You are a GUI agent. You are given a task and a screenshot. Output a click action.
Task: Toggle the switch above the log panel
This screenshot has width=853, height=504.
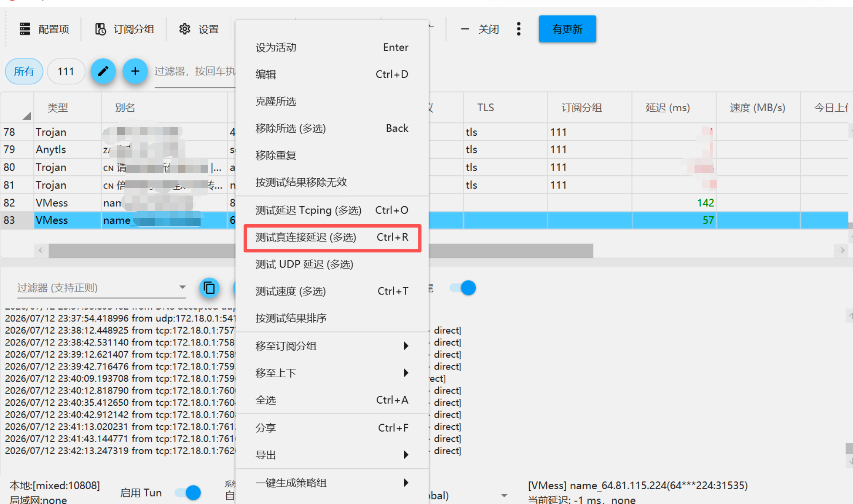[x=463, y=288]
